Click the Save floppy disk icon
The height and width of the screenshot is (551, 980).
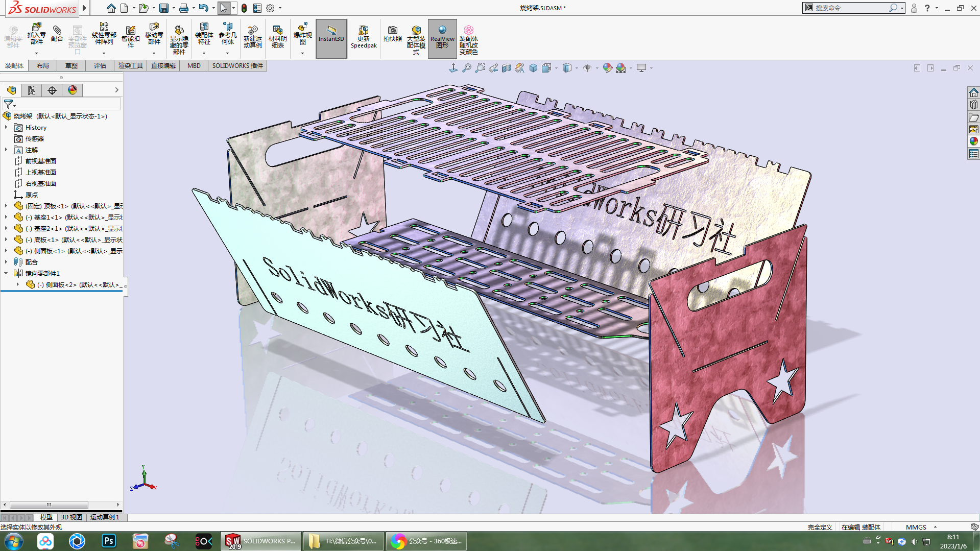(x=164, y=8)
